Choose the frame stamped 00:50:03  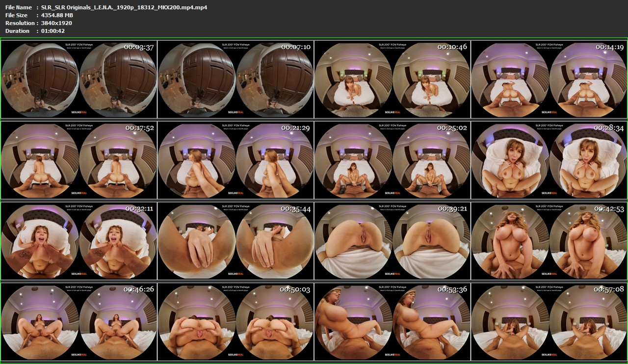[235, 322]
